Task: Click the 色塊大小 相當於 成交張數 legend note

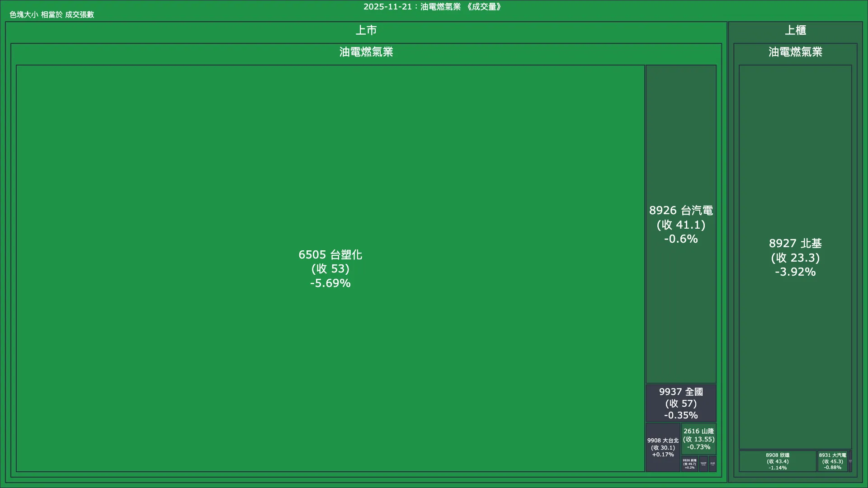Action: [x=52, y=14]
